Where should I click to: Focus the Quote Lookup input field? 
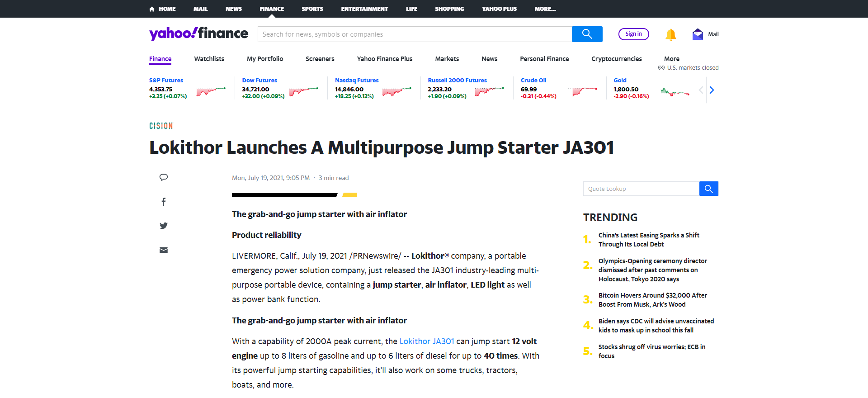point(641,189)
